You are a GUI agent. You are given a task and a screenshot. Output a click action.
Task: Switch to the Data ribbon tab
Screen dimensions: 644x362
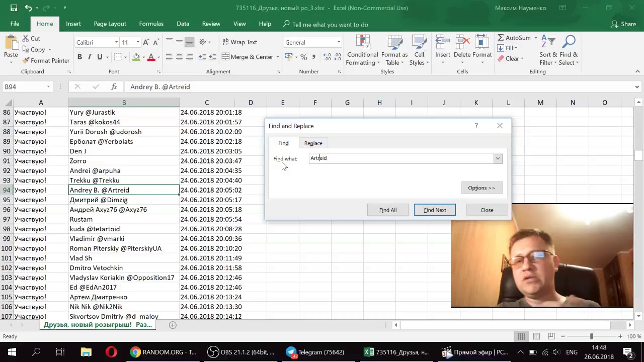coord(183,24)
